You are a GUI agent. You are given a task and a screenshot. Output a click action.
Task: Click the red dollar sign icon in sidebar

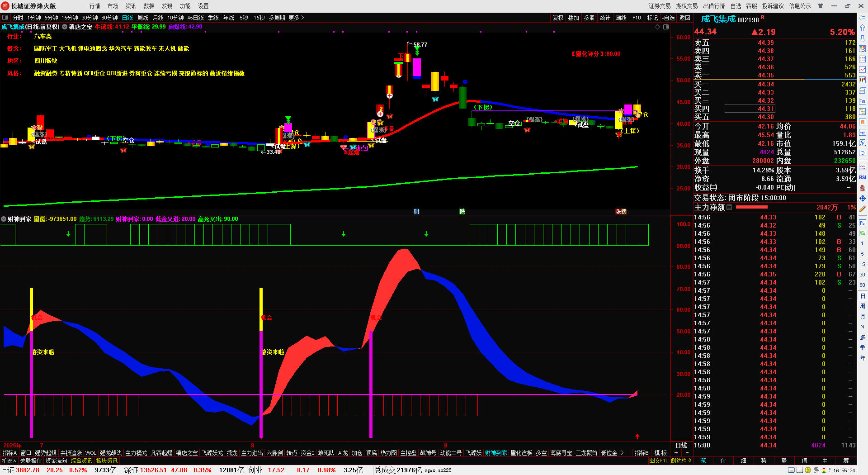(862, 188)
